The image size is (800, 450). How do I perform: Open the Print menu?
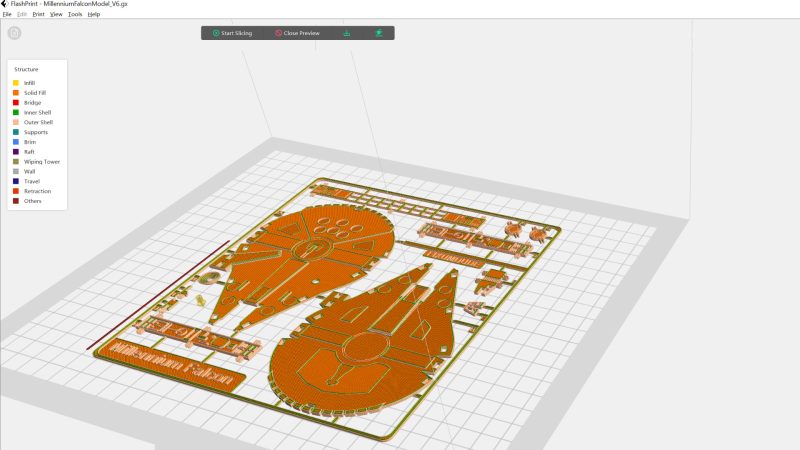[x=38, y=14]
